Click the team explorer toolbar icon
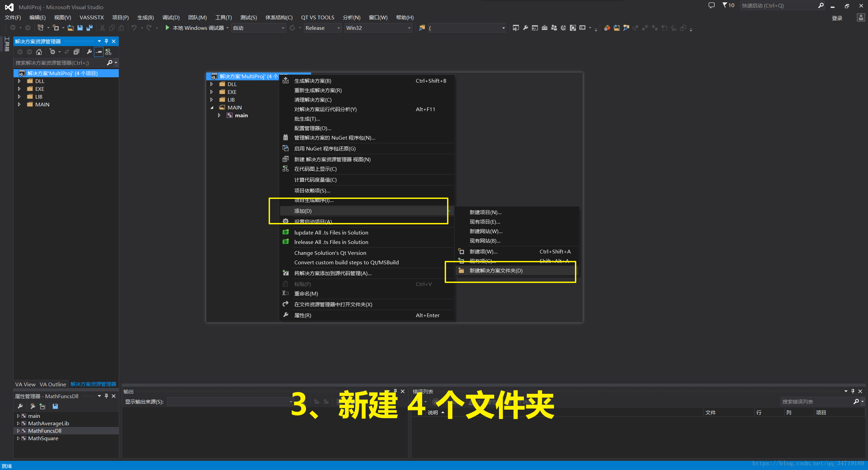This screenshot has width=868, height=470. click(x=554, y=28)
